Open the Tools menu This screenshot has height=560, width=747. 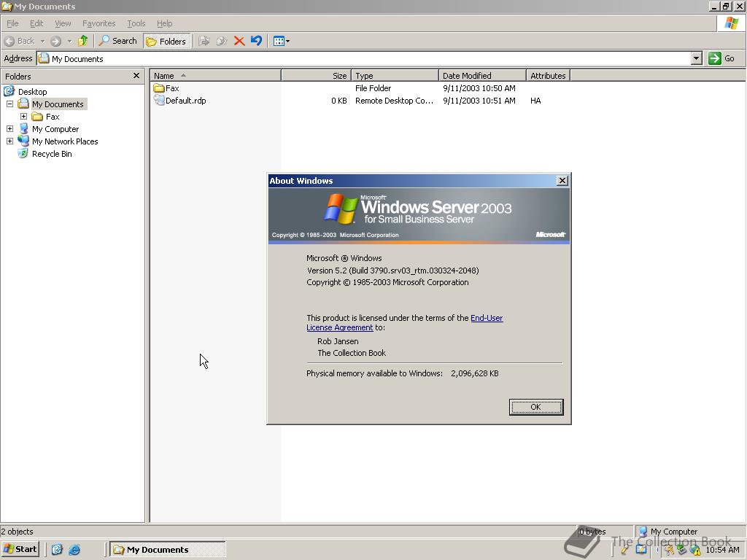136,23
